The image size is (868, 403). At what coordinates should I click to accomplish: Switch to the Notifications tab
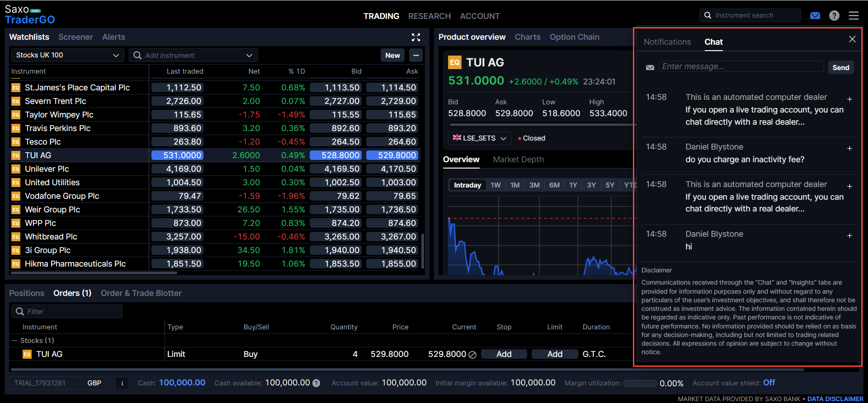coord(667,42)
